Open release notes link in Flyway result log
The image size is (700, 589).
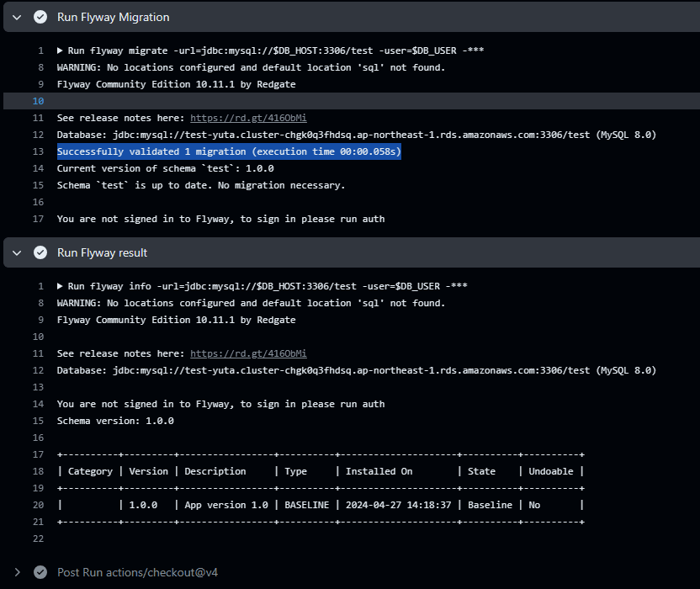point(248,353)
